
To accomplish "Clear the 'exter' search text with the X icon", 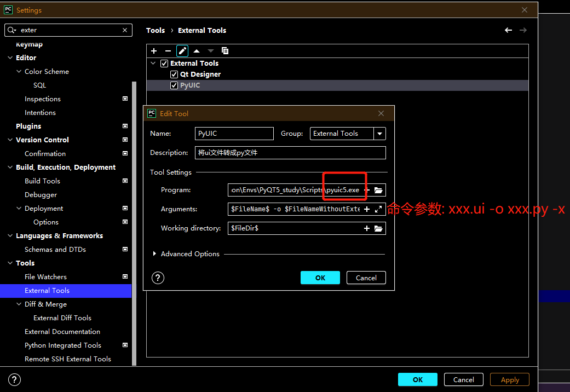I will click(125, 30).
